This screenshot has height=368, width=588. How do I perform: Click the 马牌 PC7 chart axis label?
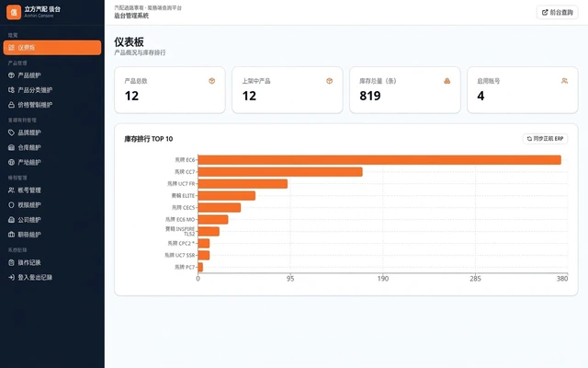point(185,267)
